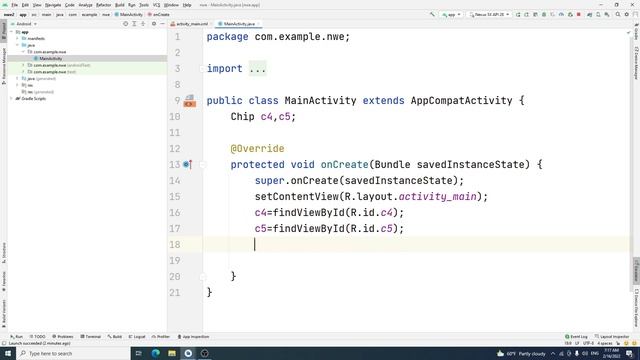The image size is (640, 360).
Task: Open the app run configuration dropdown
Action: (451, 15)
